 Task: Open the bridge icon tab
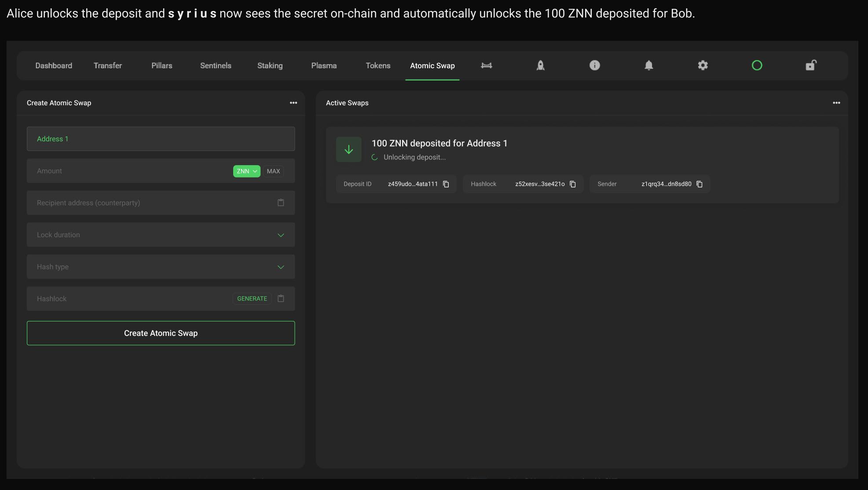pos(486,66)
